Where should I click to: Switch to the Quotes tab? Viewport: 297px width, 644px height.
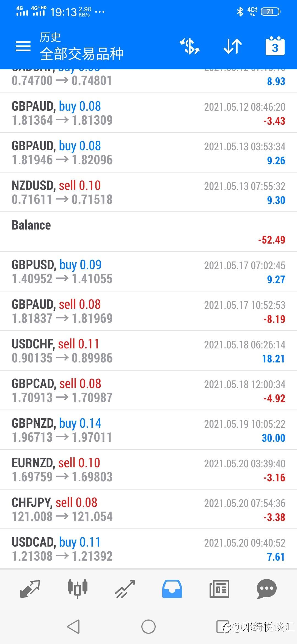pyautogui.click(x=30, y=589)
